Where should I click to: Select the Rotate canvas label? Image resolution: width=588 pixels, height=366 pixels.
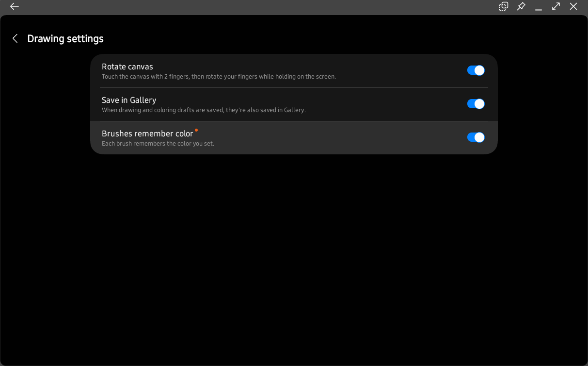click(x=127, y=67)
